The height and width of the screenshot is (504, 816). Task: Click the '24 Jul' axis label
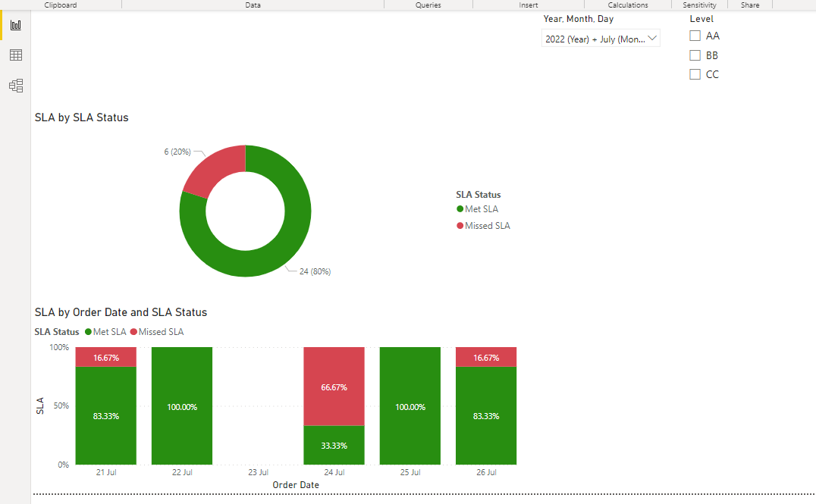[334, 472]
